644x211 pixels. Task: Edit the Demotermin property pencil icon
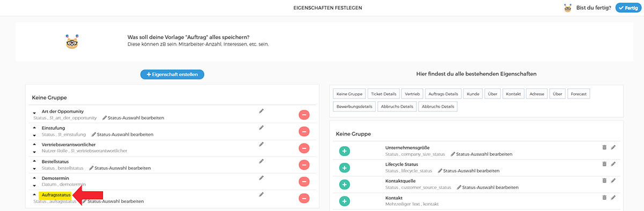261,178
